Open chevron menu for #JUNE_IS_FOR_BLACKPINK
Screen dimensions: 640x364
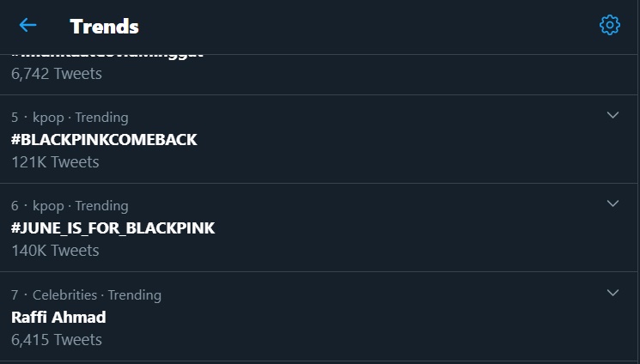613,203
